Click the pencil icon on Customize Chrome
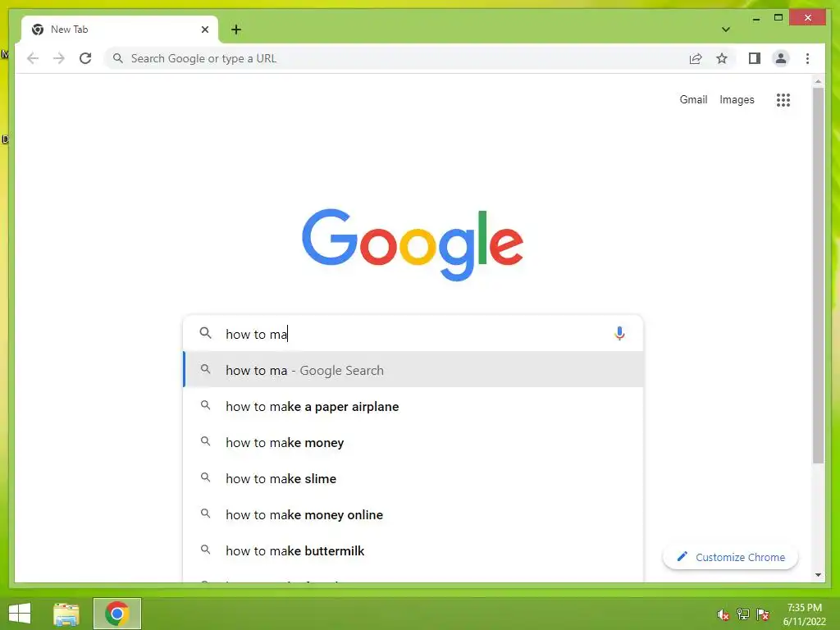The image size is (840, 630). point(682,557)
